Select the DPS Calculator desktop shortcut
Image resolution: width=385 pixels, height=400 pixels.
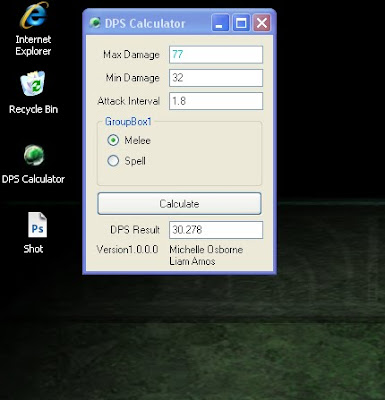(x=33, y=165)
